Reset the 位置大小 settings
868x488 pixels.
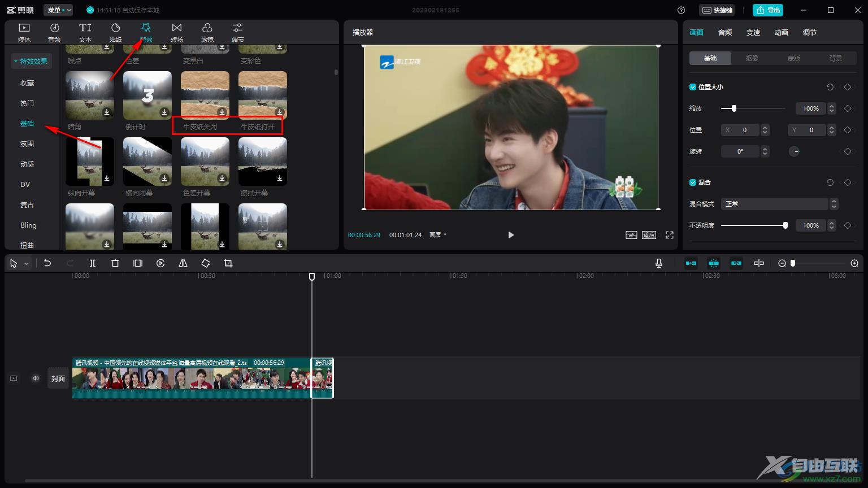tap(830, 87)
